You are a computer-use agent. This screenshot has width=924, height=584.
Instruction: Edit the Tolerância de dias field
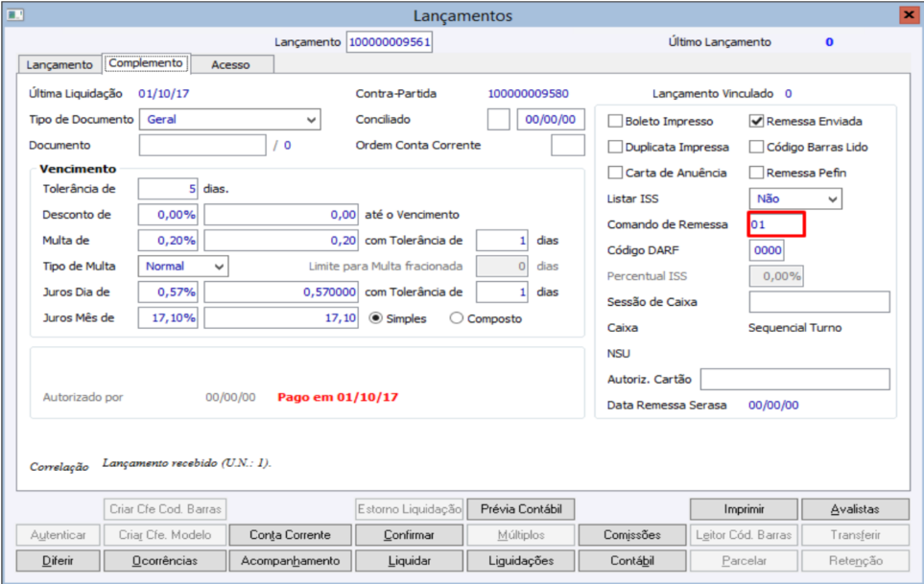168,189
